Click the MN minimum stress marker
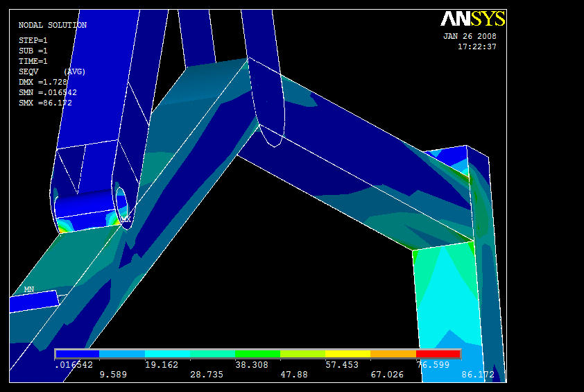Screen dimensions: 584x392 [29, 289]
